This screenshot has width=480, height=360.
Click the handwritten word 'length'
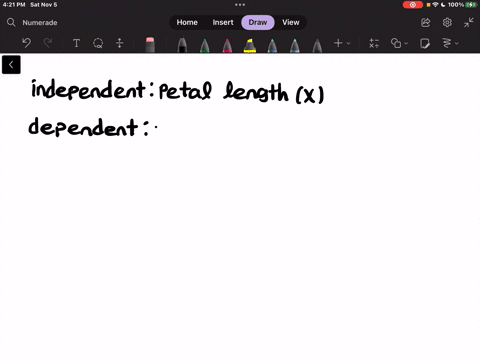coord(256,92)
